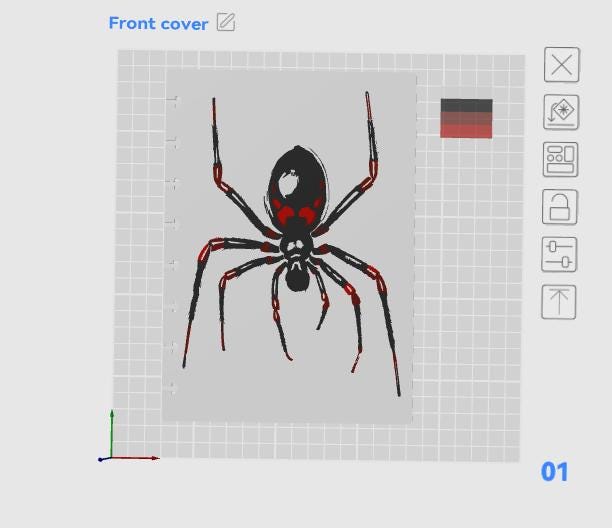The width and height of the screenshot is (612, 528).
Task: Click the upward arrow plate icon
Action: [559, 302]
